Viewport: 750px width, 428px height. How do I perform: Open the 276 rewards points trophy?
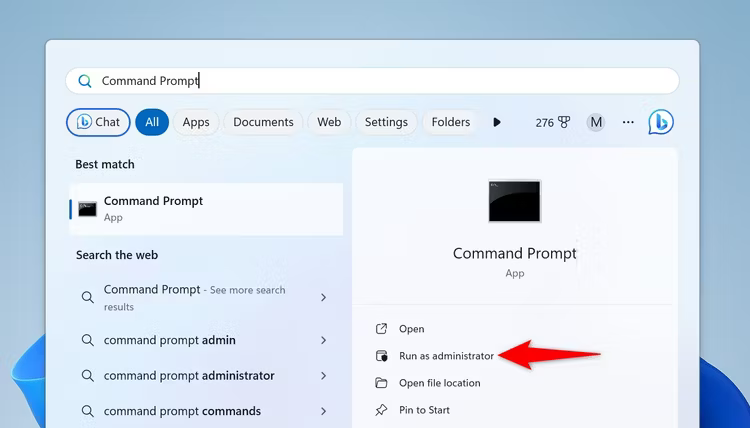pos(553,123)
